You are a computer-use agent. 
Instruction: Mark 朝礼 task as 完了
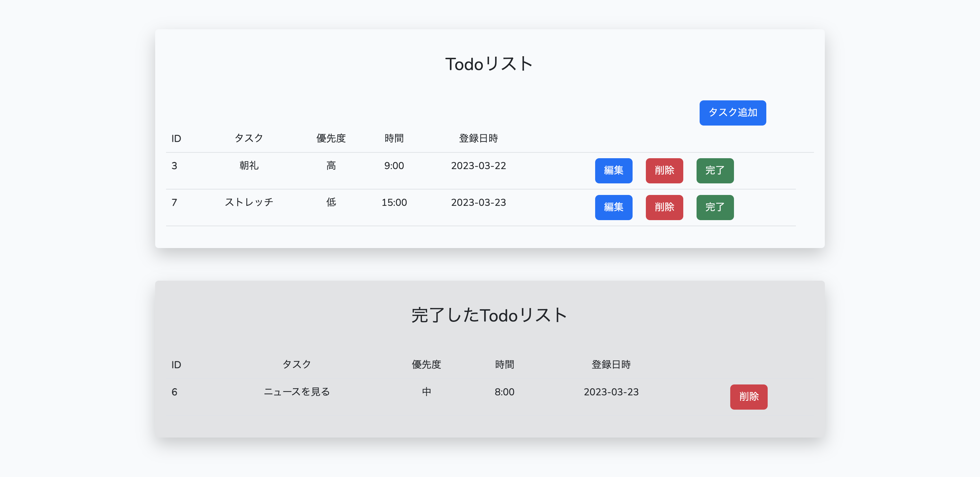click(715, 170)
